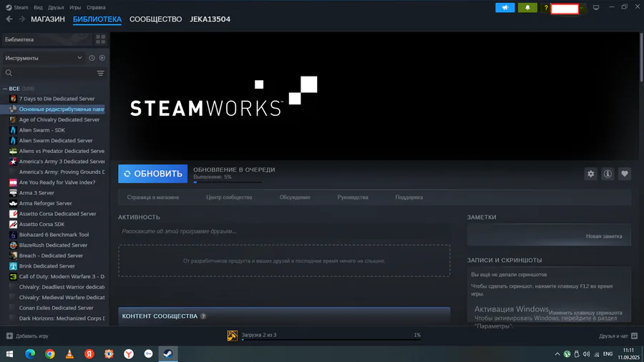Show tool information icon
The height and width of the screenshot is (362, 644).
pyautogui.click(x=608, y=174)
